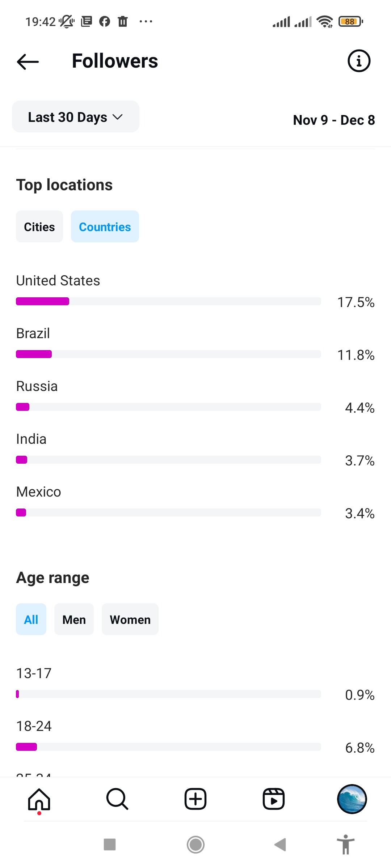
Task: Open the Home feed icon
Action: tap(39, 799)
